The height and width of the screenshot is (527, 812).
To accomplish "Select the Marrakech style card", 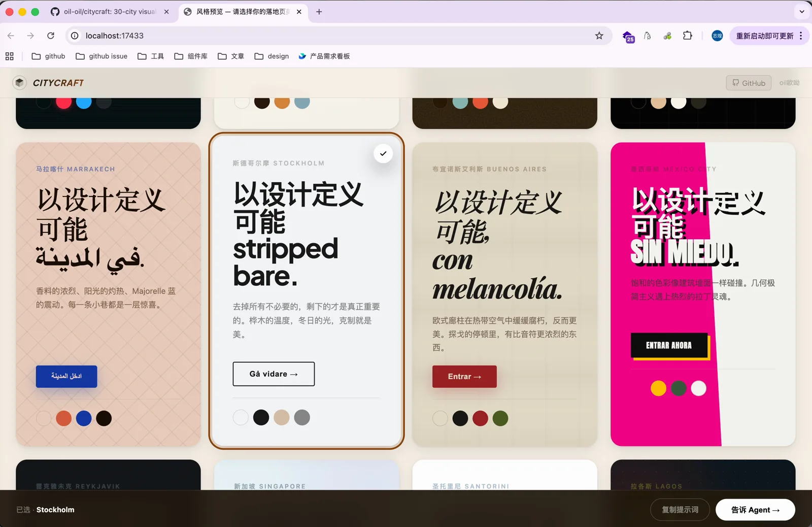I will (x=108, y=294).
